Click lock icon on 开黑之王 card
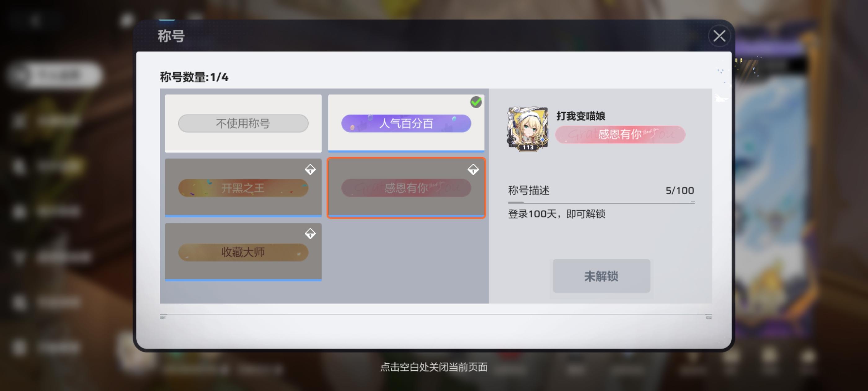This screenshot has height=391, width=868. (x=310, y=169)
